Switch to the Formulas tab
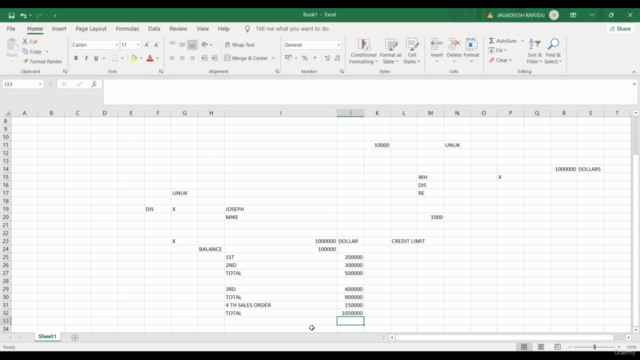The height and width of the screenshot is (360, 640). (x=127, y=29)
